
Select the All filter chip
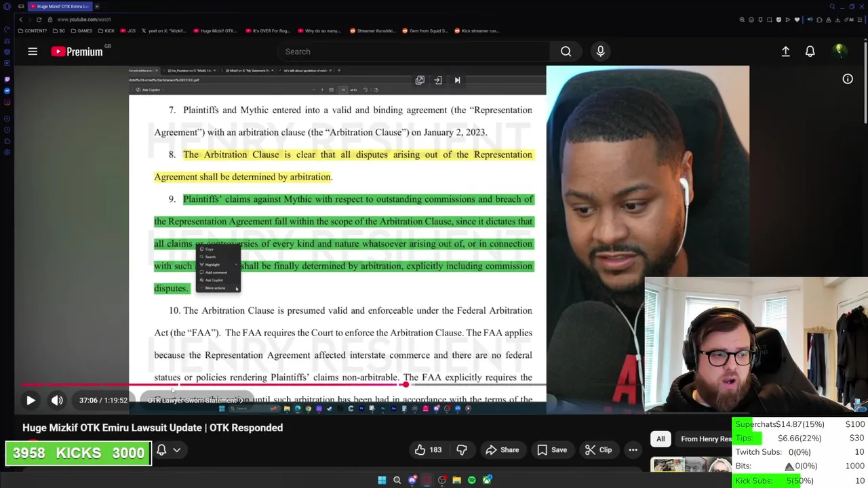[660, 439]
